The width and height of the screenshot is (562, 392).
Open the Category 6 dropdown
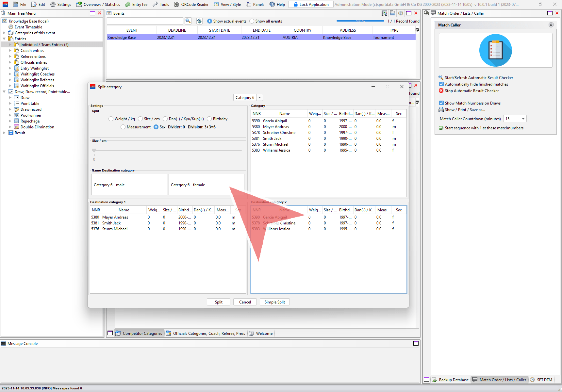coord(259,98)
